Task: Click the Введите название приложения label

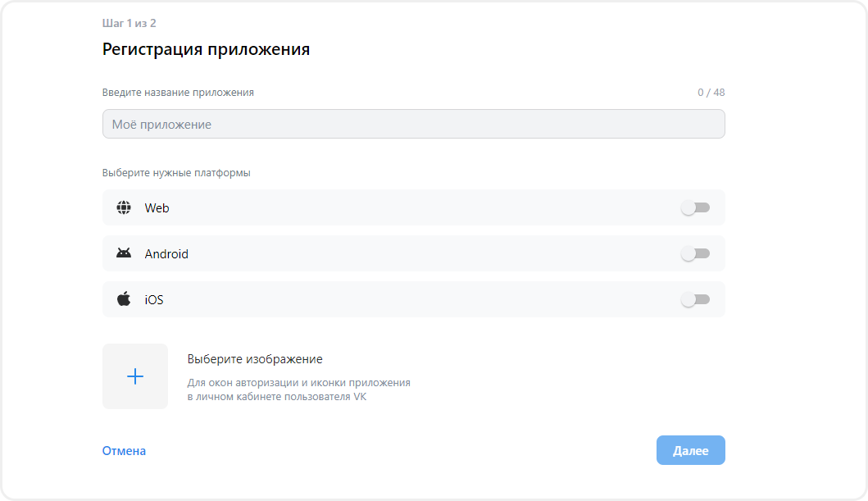Action: click(x=177, y=92)
